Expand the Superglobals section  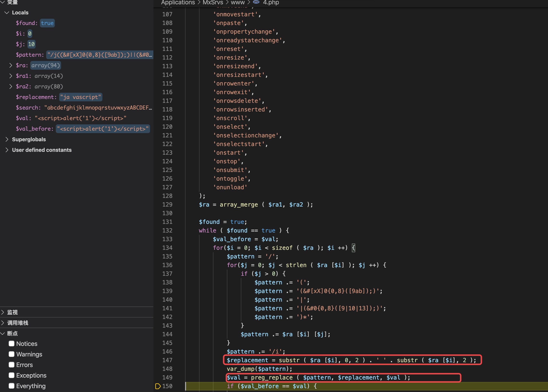click(7, 139)
